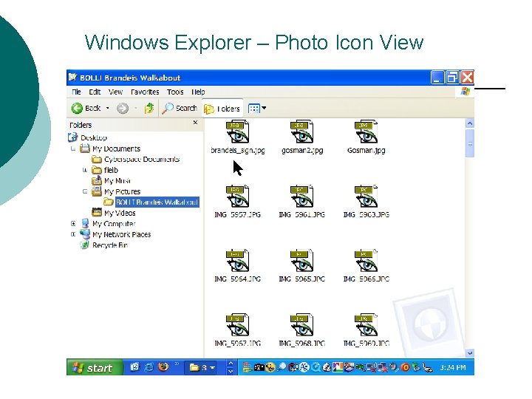The image size is (532, 399).
Task: Open the Edit menu
Action: tap(95, 92)
